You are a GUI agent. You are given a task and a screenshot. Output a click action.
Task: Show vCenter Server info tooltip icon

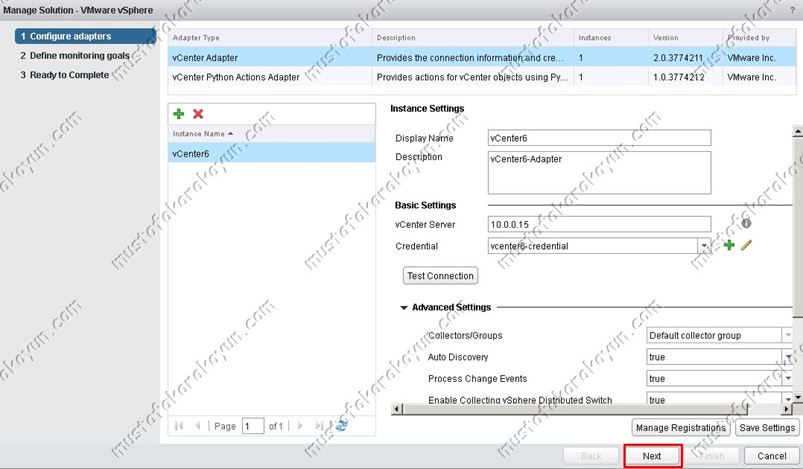click(x=746, y=223)
